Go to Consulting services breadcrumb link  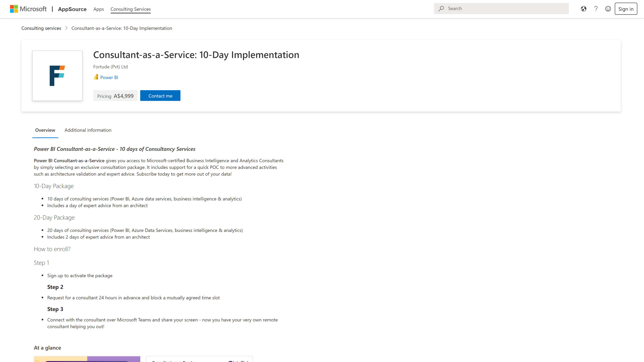pyautogui.click(x=41, y=28)
